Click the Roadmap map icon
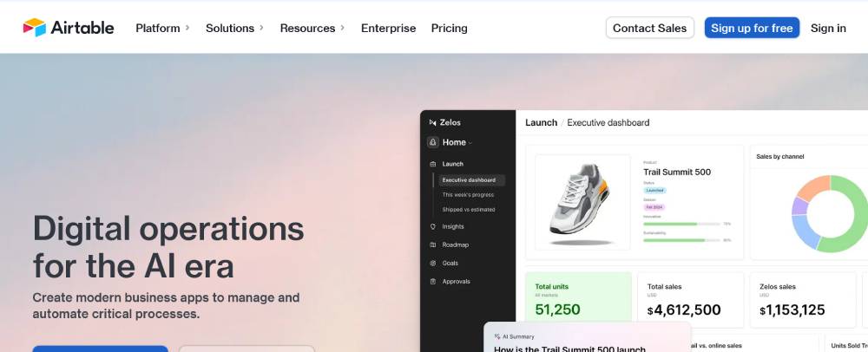This screenshot has width=868, height=352. (x=433, y=244)
